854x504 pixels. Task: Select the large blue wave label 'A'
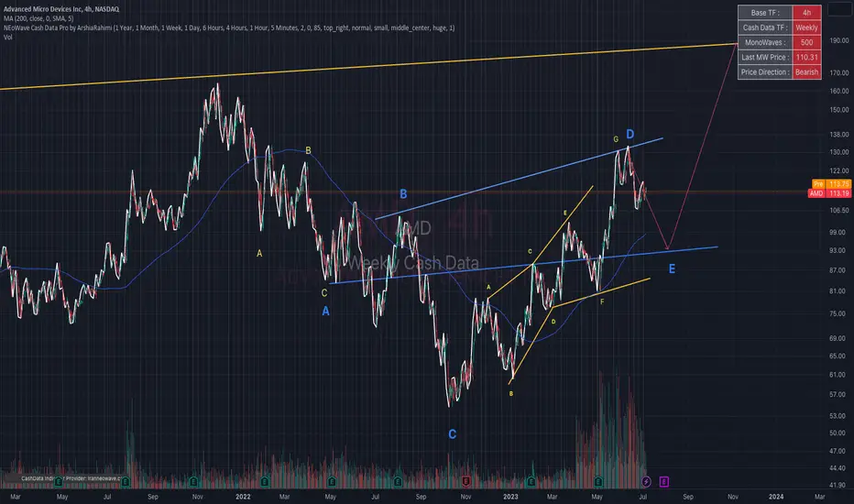[325, 312]
